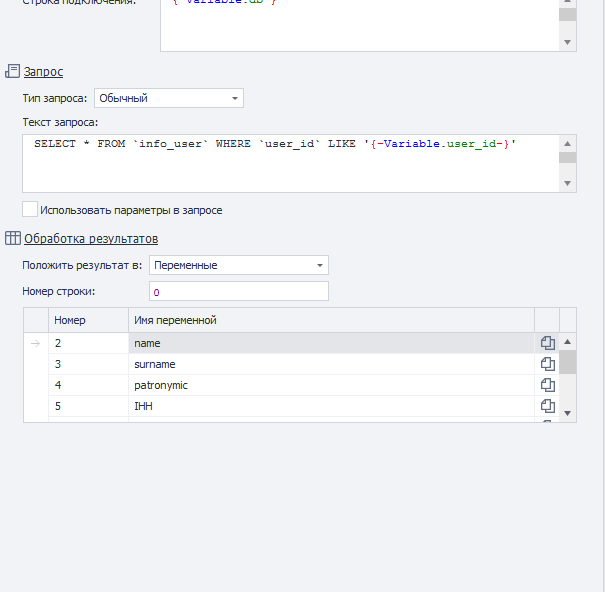
Task: Select the patronymic variable cell
Action: tap(330, 385)
